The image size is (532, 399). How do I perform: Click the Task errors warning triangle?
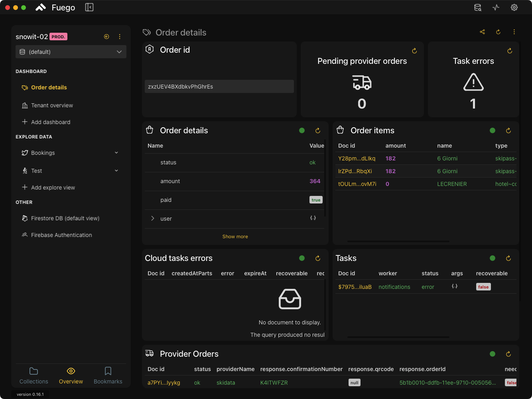tap(473, 82)
